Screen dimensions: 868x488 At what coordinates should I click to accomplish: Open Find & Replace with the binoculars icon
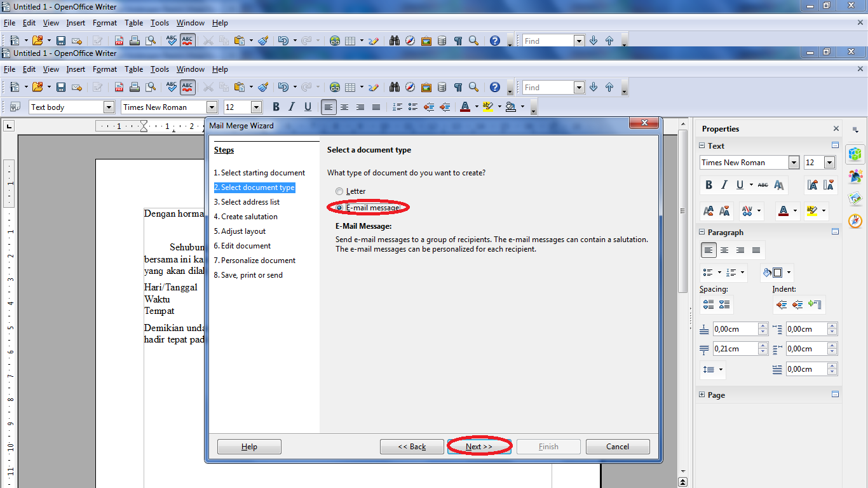pyautogui.click(x=394, y=87)
